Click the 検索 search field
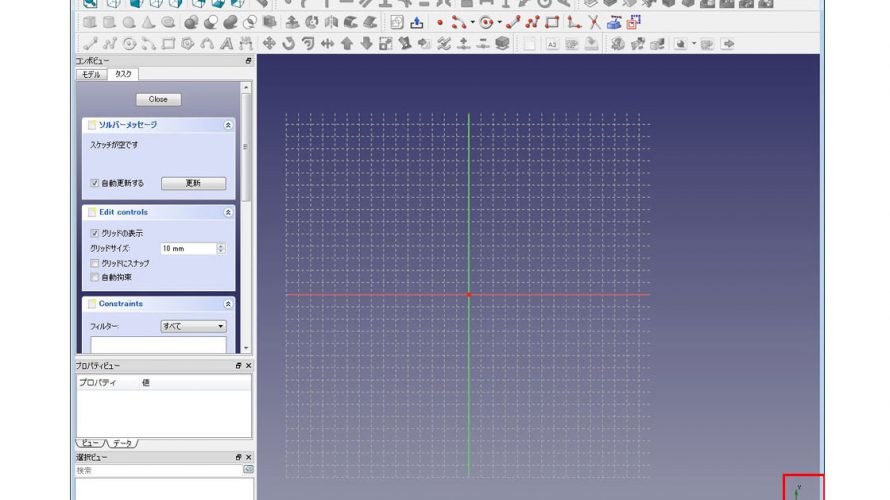Screen dimensions: 890x500 (159, 470)
